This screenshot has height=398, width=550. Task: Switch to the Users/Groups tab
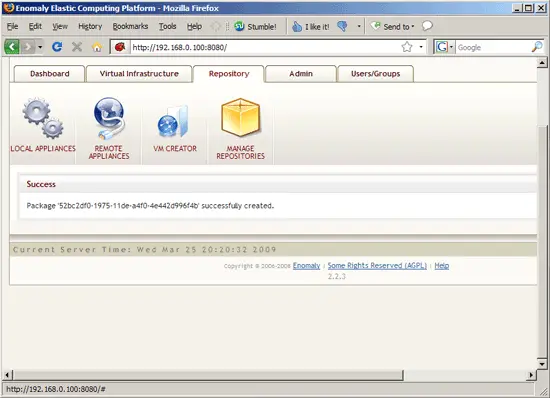coord(375,74)
